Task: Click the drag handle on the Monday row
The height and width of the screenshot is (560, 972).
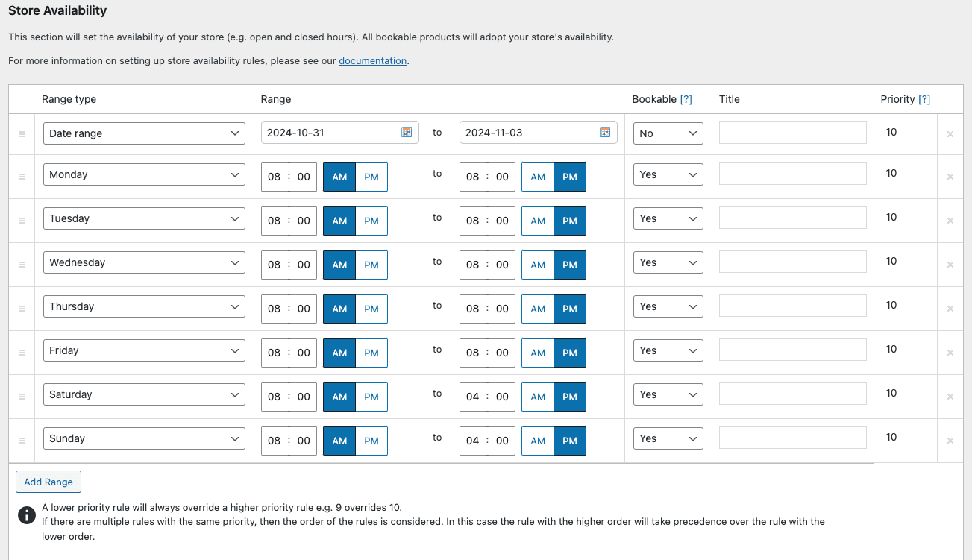Action: pos(22,176)
